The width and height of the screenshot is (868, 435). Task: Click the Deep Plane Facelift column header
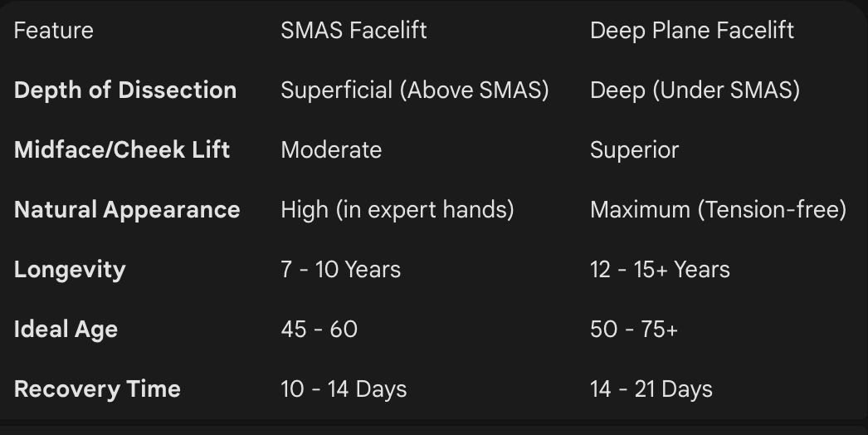[x=691, y=31]
